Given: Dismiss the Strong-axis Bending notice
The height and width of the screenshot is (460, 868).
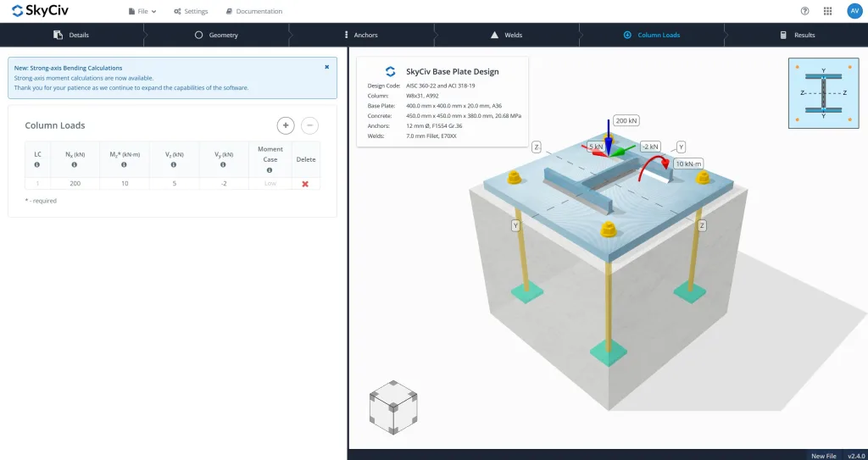Looking at the screenshot, I should (326, 67).
